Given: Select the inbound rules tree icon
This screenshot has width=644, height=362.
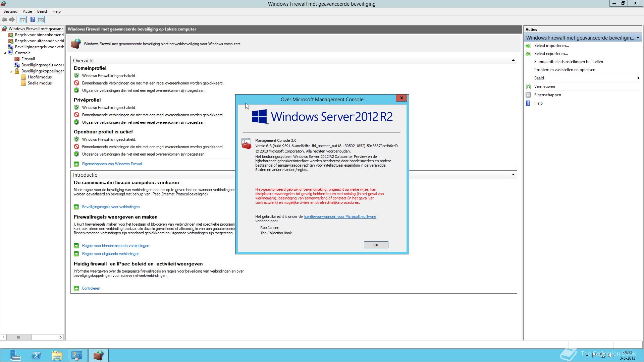Looking at the screenshot, I should tap(11, 35).
